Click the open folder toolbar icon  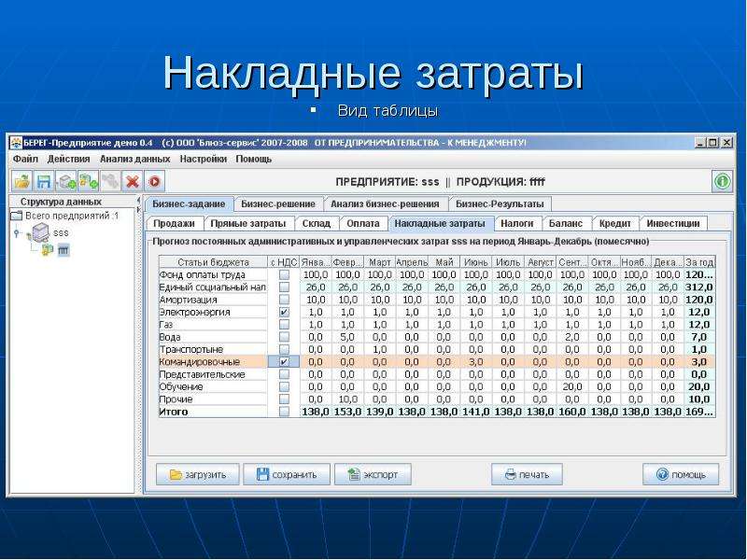(21, 182)
